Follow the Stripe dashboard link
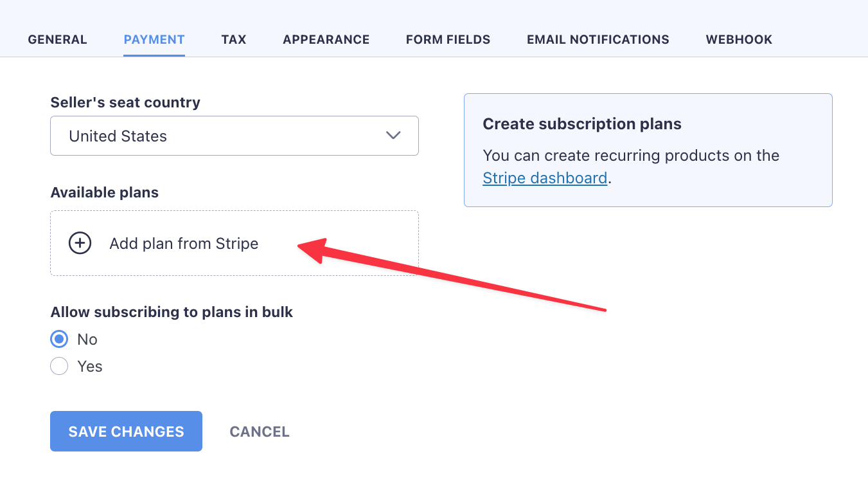 (x=545, y=178)
